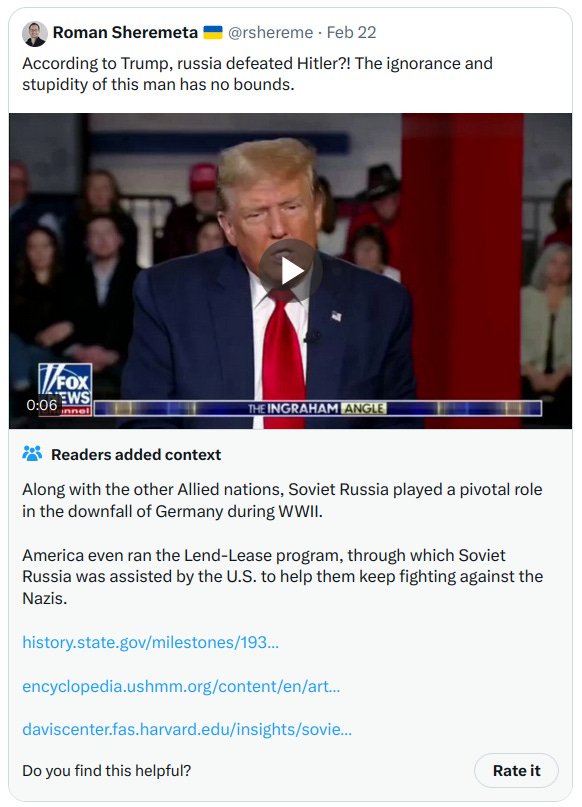Open the Feb 22 post timestamp
The image size is (582, 807).
351,32
